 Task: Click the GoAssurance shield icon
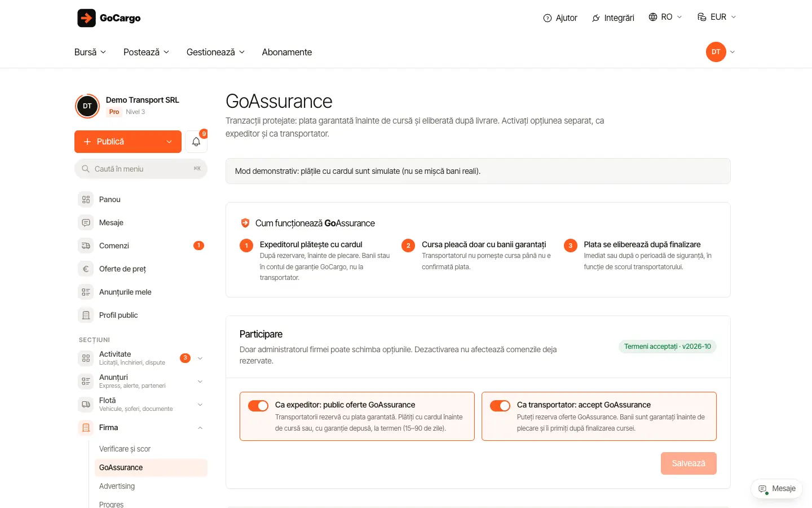pyautogui.click(x=245, y=223)
